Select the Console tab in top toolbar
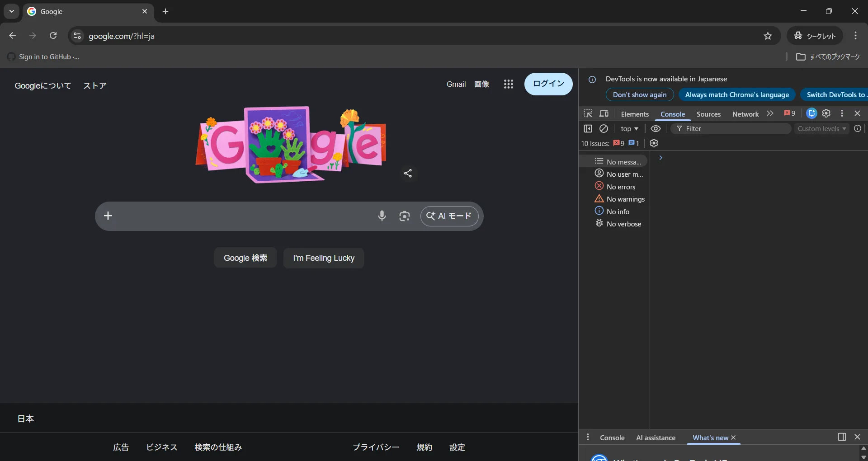The image size is (868, 461). coord(673,114)
